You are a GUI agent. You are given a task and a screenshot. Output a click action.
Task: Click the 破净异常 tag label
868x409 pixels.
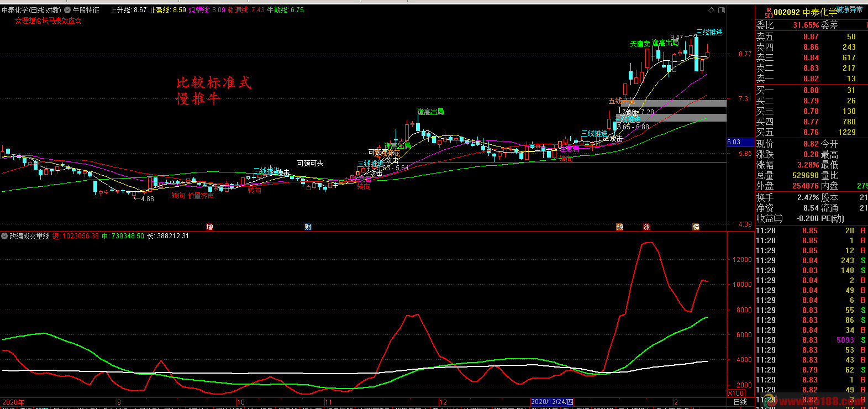coord(849,10)
